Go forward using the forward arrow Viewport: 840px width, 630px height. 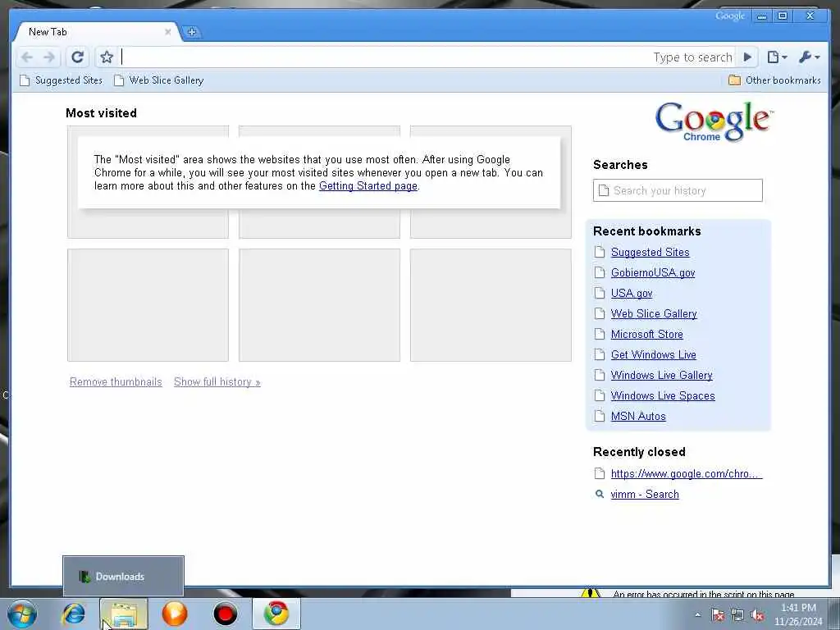49,57
